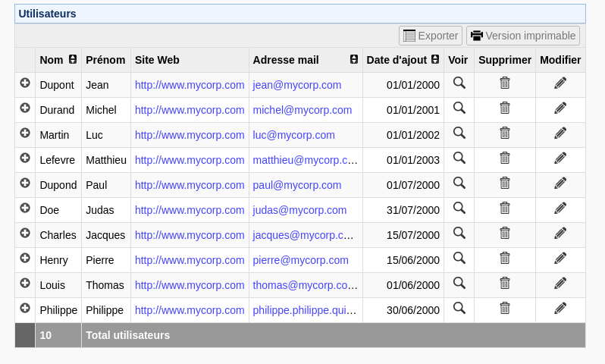The image size is (605, 364).
Task: Sort by Adresse mail column icon
Action: click(x=354, y=59)
